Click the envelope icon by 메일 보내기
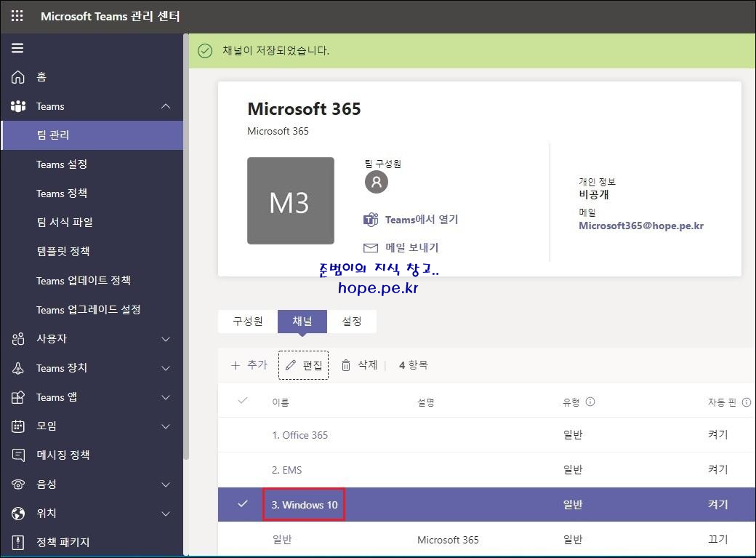Image resolution: width=756 pixels, height=558 pixels. pos(370,248)
